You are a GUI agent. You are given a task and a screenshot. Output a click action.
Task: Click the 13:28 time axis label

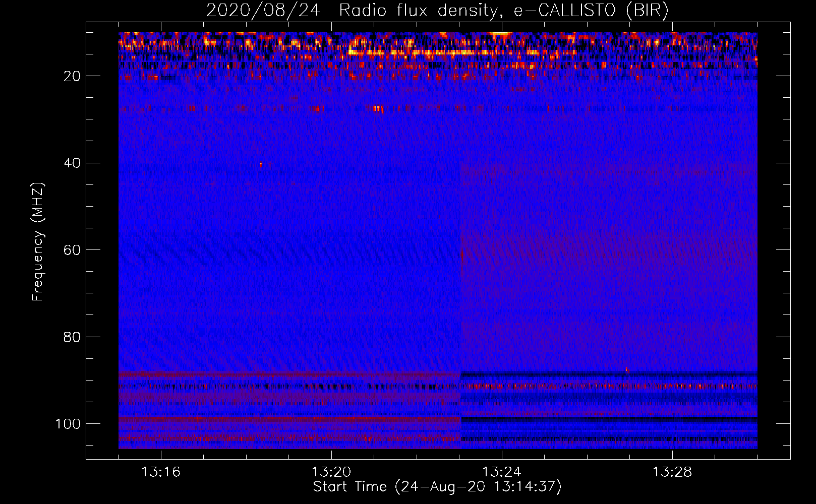[x=672, y=472]
